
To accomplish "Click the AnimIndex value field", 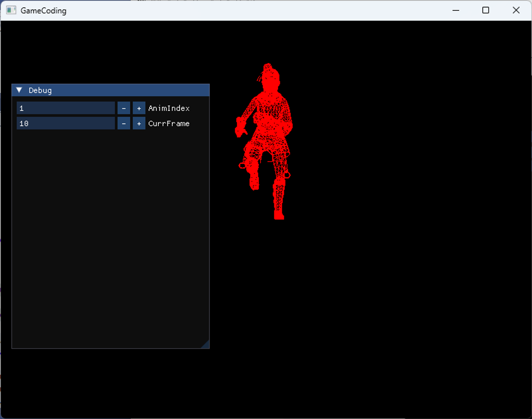I will pos(65,108).
